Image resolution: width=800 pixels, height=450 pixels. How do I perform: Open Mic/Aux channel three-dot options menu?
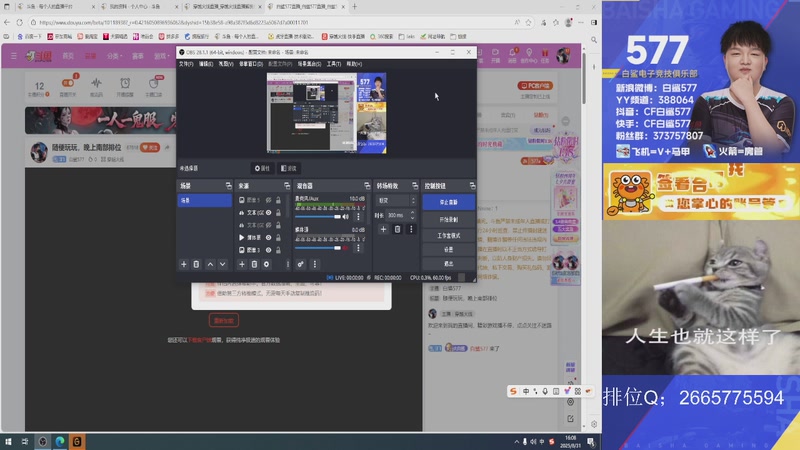point(358,217)
